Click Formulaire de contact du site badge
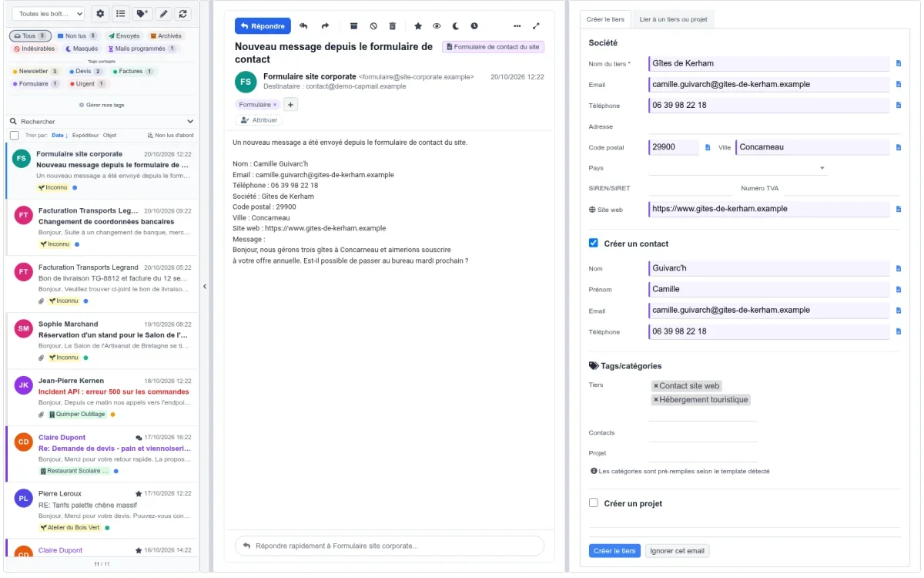Image resolution: width=924 pixels, height=578 pixels. (493, 47)
